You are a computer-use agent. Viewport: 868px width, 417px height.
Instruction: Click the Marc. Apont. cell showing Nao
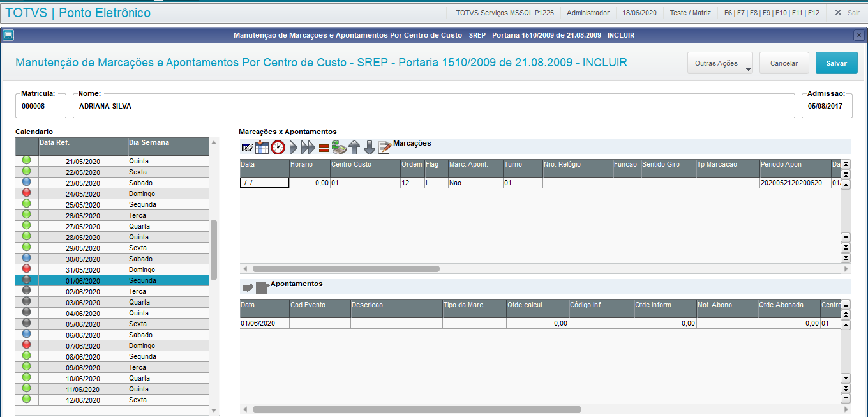[x=475, y=183]
